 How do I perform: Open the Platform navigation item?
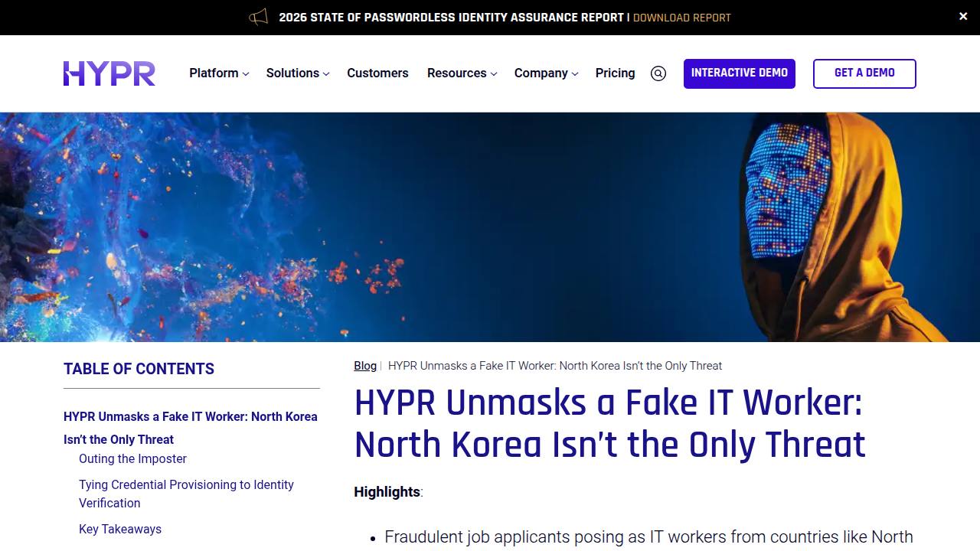pos(214,73)
